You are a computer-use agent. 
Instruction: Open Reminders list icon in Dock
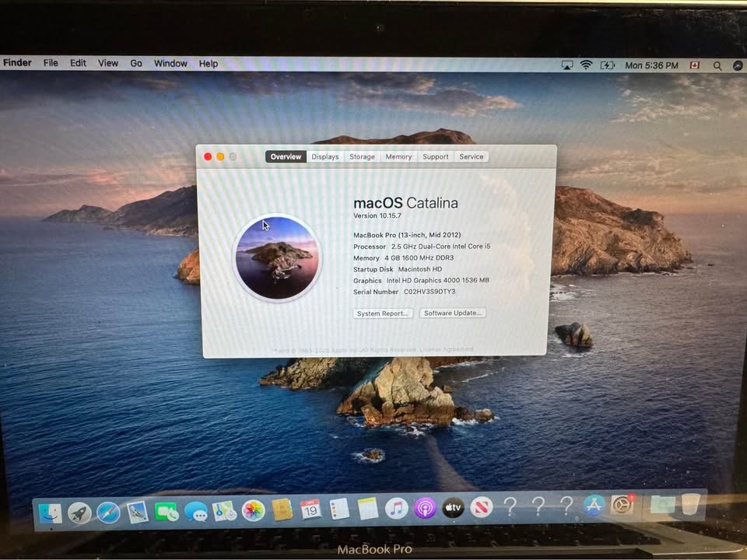(339, 509)
